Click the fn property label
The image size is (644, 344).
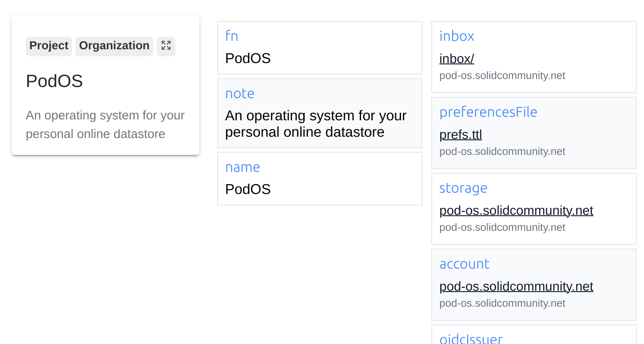point(232,36)
